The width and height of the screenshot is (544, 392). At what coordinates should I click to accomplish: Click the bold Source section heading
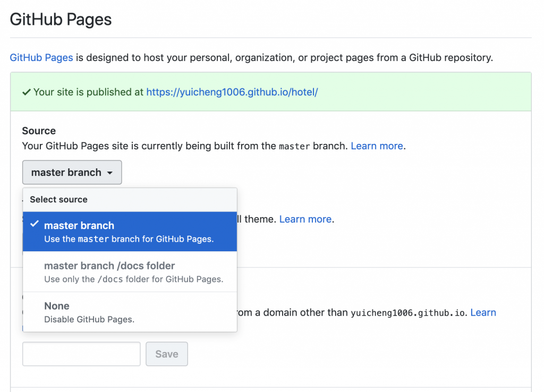coord(39,131)
